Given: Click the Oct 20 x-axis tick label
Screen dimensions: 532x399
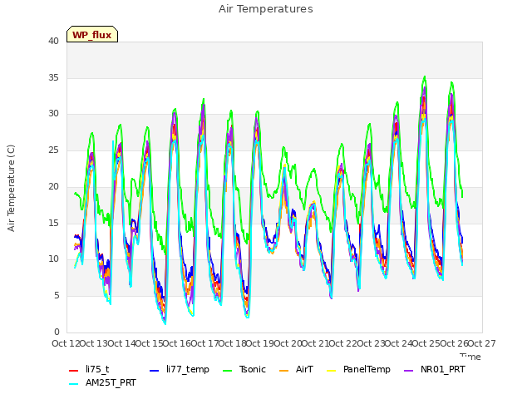Looking at the screenshot, I should [x=288, y=343].
